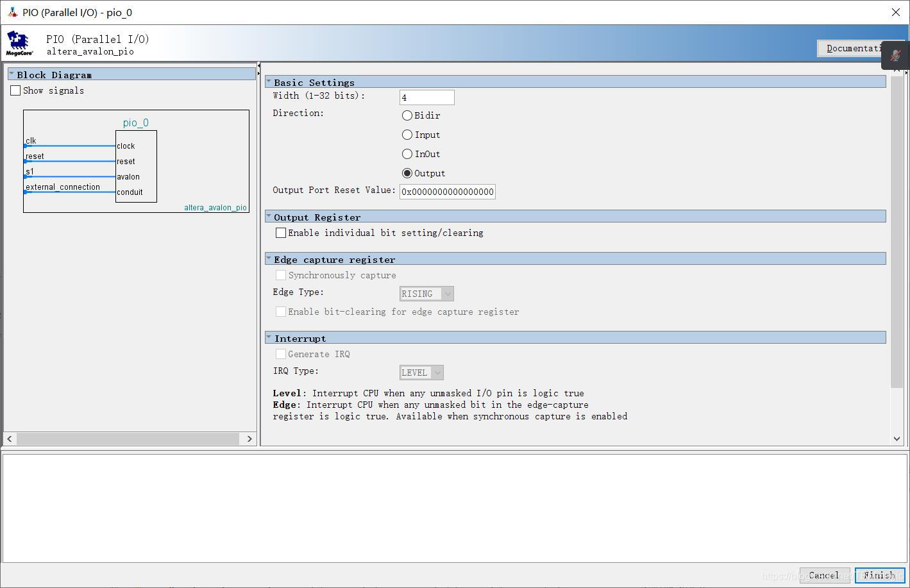Screen dimensions: 910x588
Task: Click the reset signal label on left
Action: [x=35, y=156]
